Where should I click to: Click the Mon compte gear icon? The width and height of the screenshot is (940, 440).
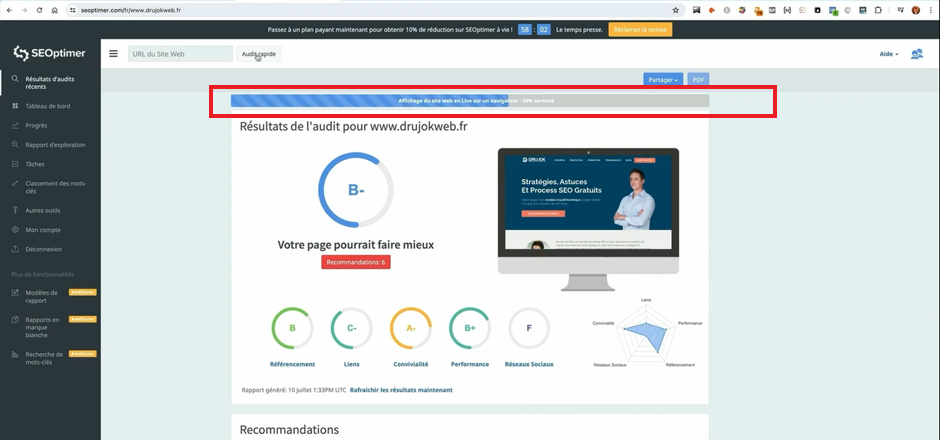click(x=15, y=230)
